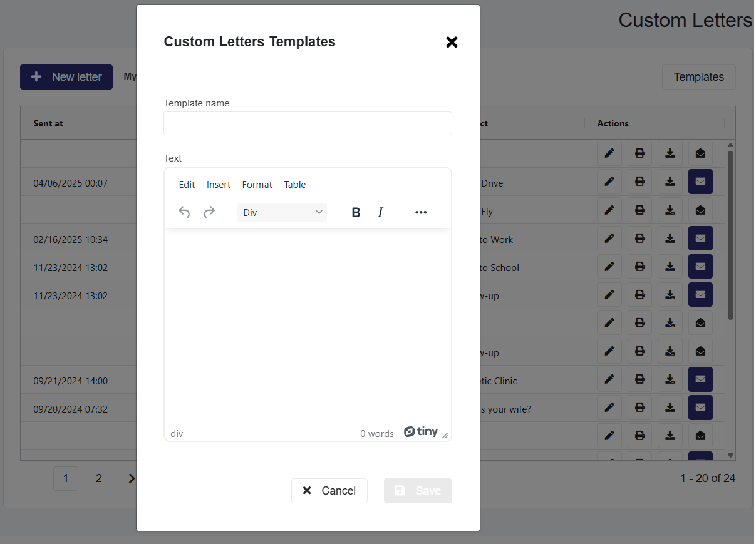756x544 pixels.
Task: Click the Undo arrow in the editor toolbar
Action: [184, 212]
